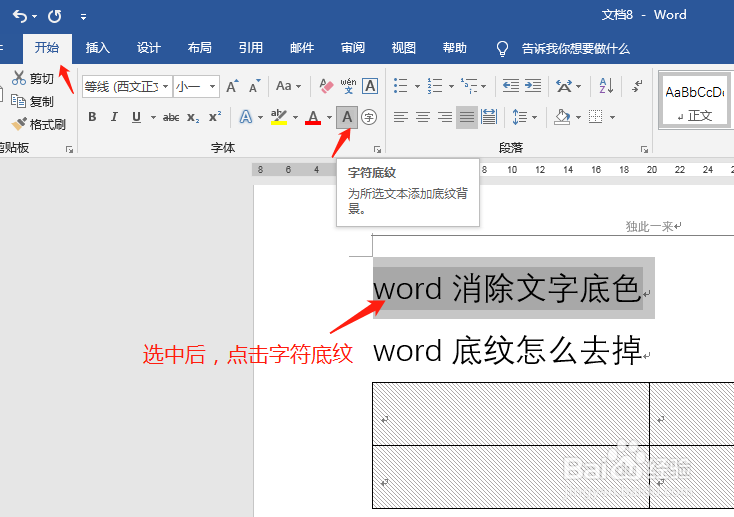Open Customize Quick Access Toolbar dropdown
734x517 pixels.
tap(83, 17)
